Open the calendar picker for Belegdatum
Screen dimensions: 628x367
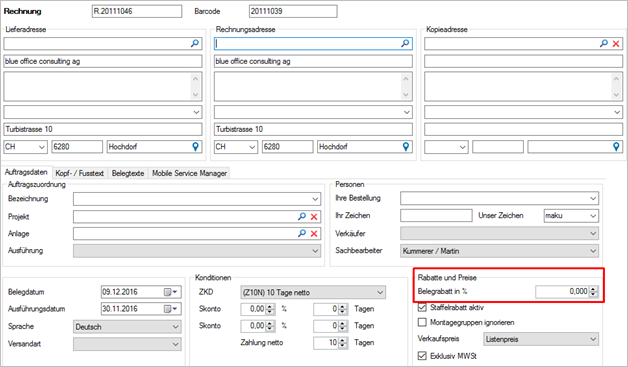coord(171,292)
